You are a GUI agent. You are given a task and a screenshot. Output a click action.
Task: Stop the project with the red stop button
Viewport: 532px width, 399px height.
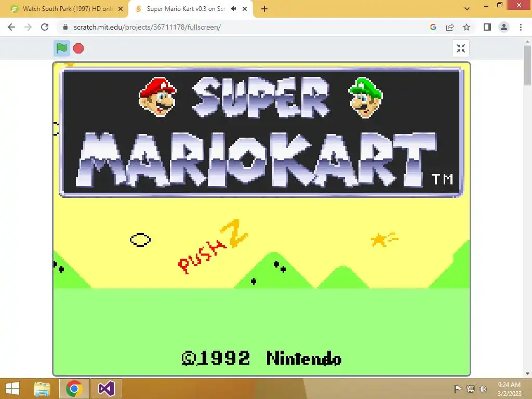pos(78,48)
